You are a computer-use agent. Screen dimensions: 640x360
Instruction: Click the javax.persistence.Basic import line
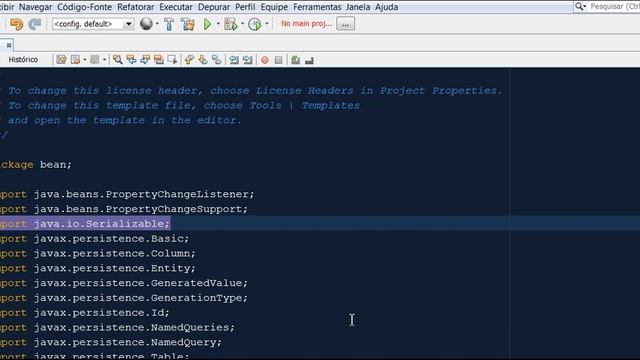coord(95,239)
